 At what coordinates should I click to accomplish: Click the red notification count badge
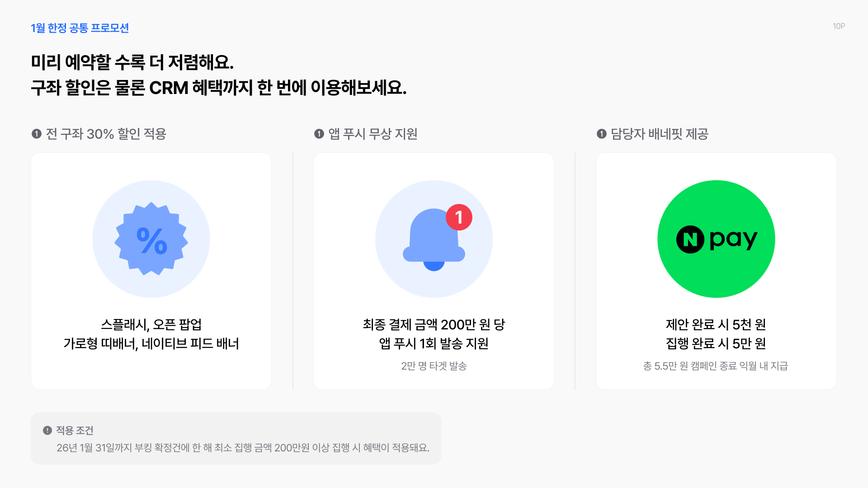tap(459, 217)
